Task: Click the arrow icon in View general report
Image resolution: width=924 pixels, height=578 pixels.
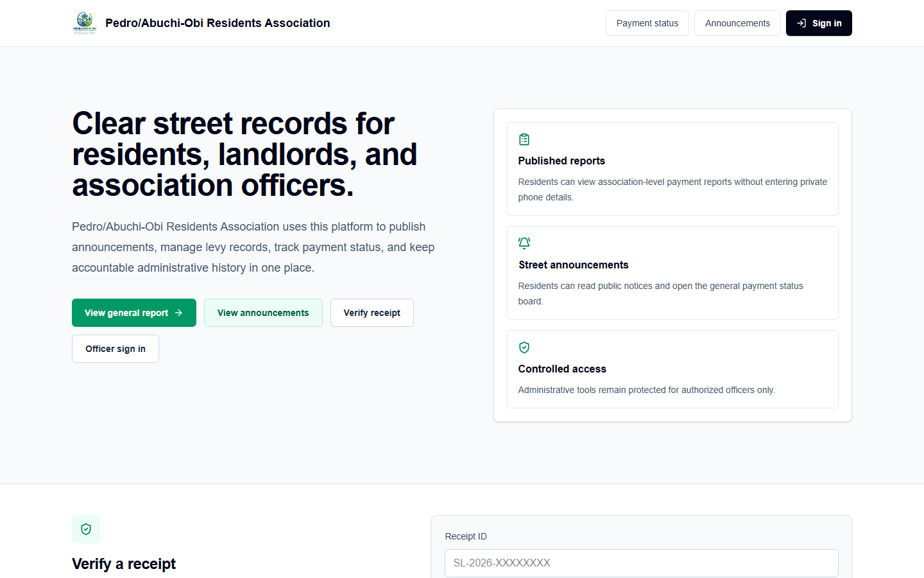Action: (x=178, y=313)
